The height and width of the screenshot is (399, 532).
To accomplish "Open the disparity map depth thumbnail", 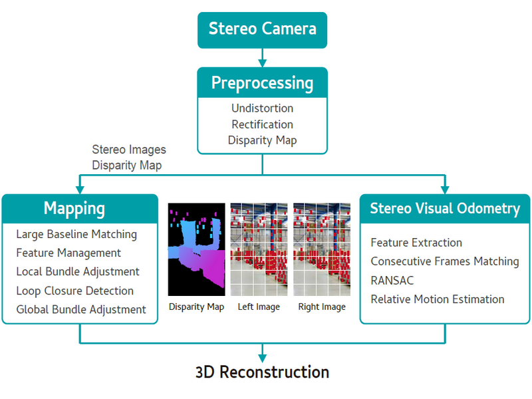I will (196, 249).
